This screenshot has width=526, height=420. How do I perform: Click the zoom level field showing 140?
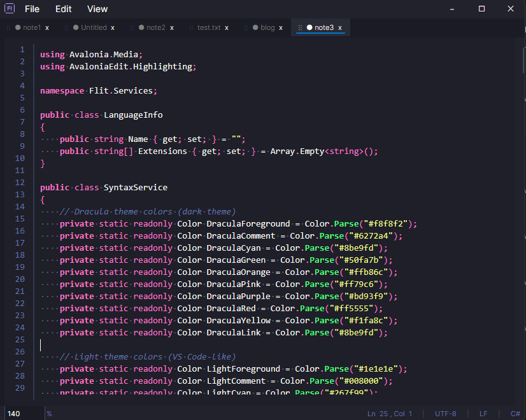[x=24, y=414]
